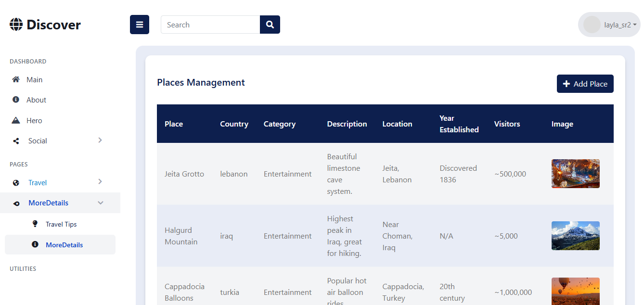
Task: Click the globe icon beside Travel
Action: (16, 183)
